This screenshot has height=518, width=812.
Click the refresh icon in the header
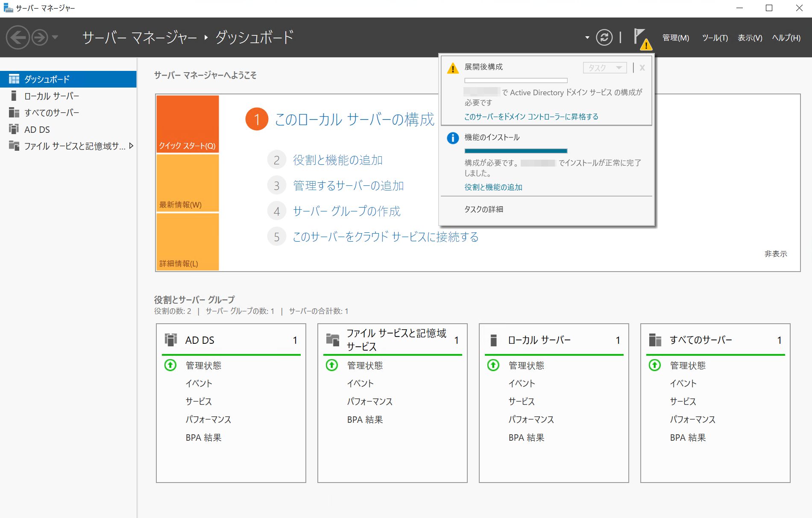pos(604,38)
